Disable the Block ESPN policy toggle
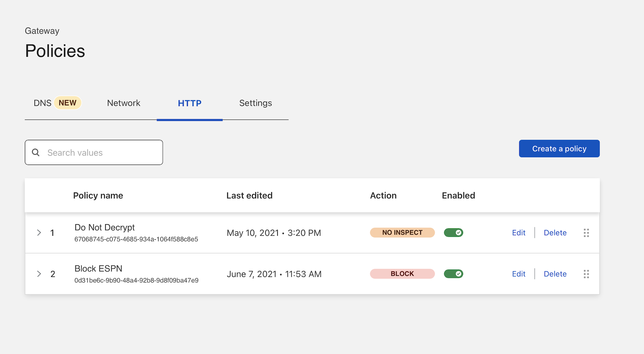This screenshot has width=644, height=354. click(453, 274)
